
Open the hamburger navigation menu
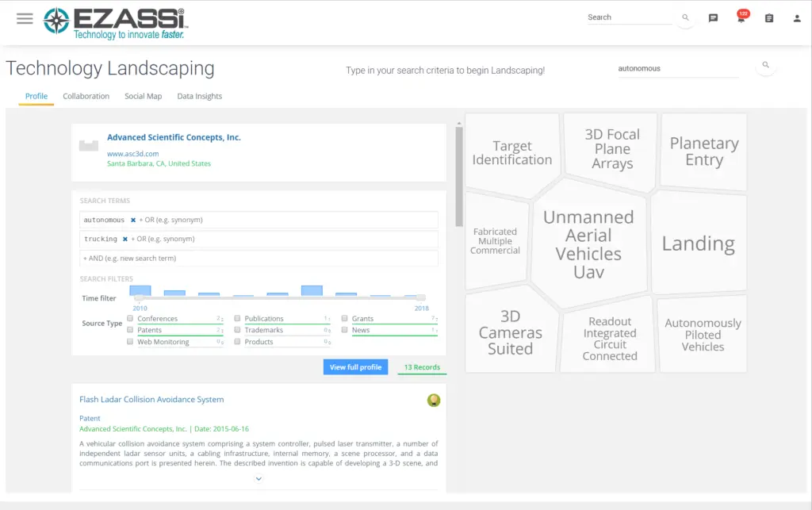pos(25,19)
